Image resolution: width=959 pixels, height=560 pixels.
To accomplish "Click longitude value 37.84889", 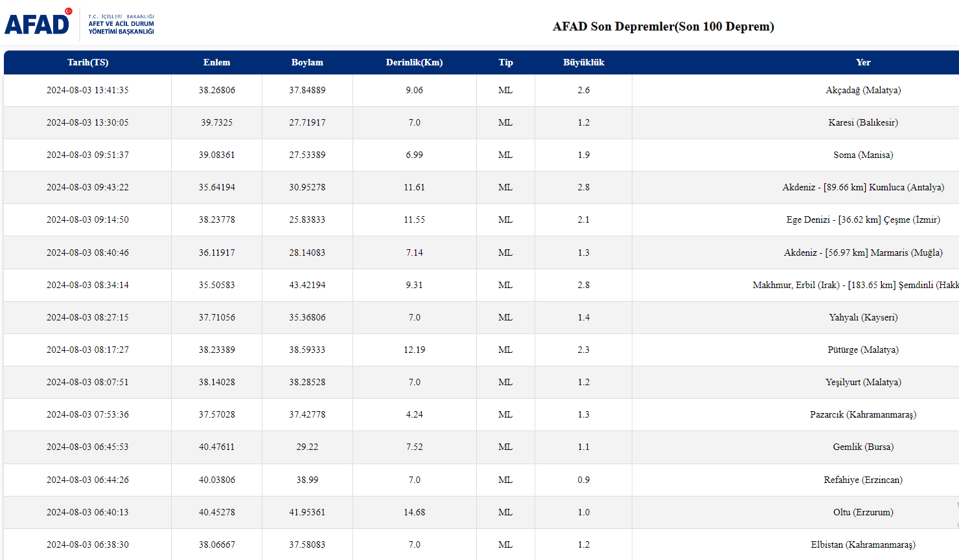I will pyautogui.click(x=307, y=90).
